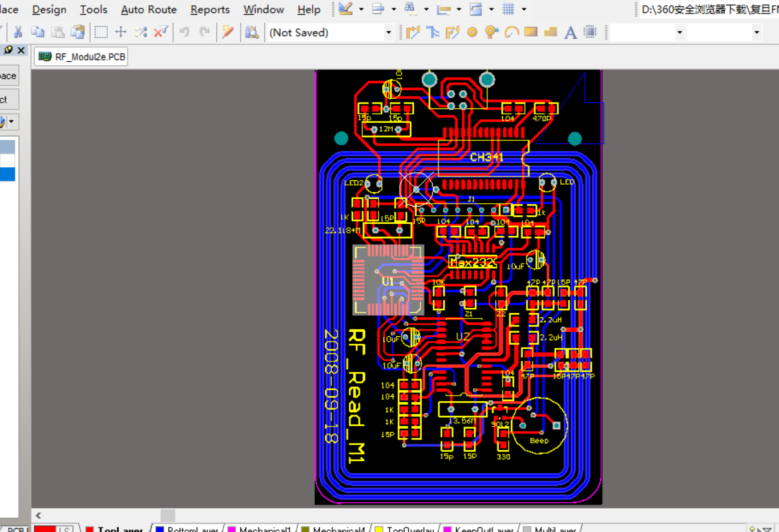The width and height of the screenshot is (779, 532).
Task: Select the Place Pad tool
Action: [x=472, y=33]
